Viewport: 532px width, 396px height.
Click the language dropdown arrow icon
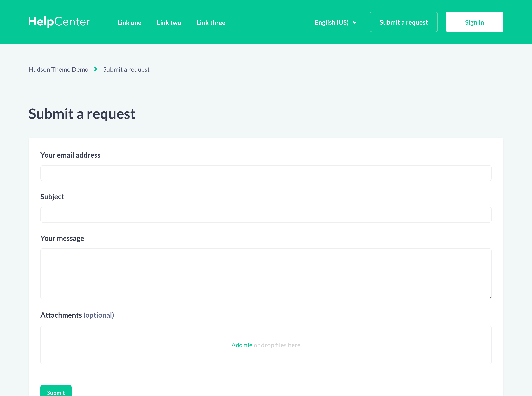pos(355,23)
